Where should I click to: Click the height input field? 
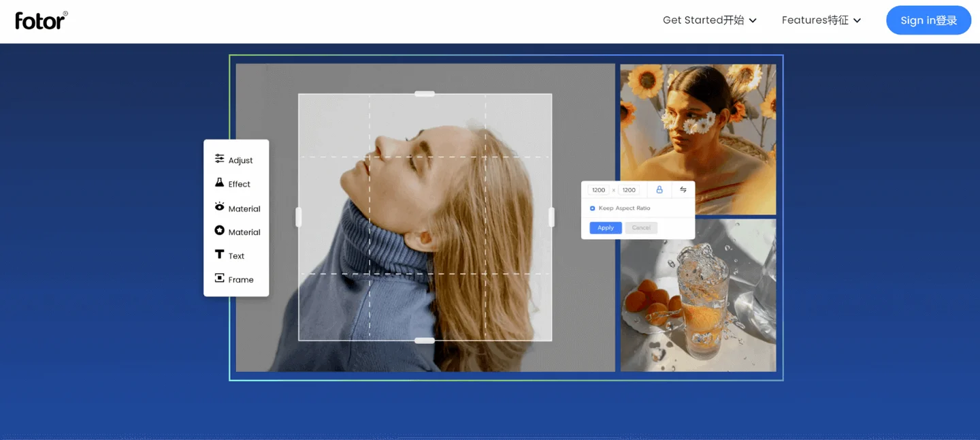[629, 190]
